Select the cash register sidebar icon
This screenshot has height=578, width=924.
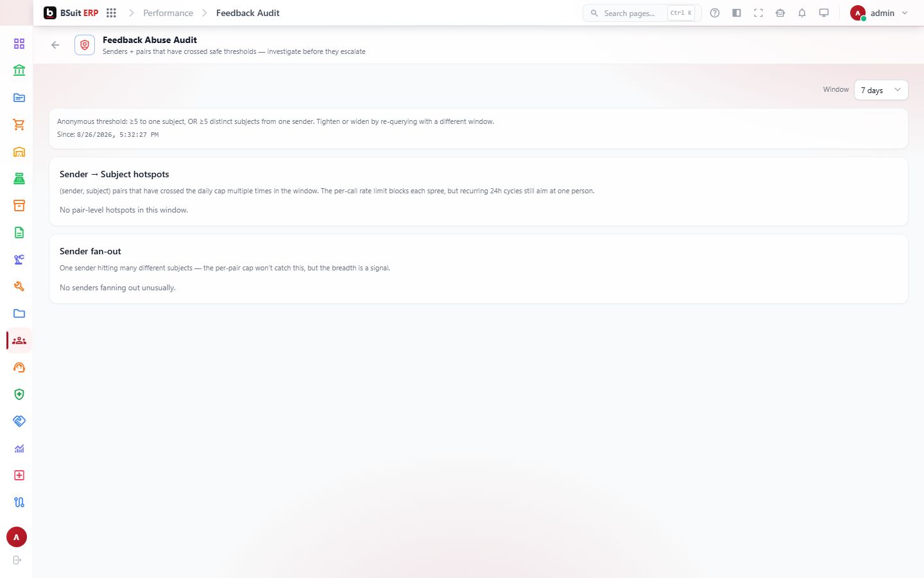tap(19, 179)
